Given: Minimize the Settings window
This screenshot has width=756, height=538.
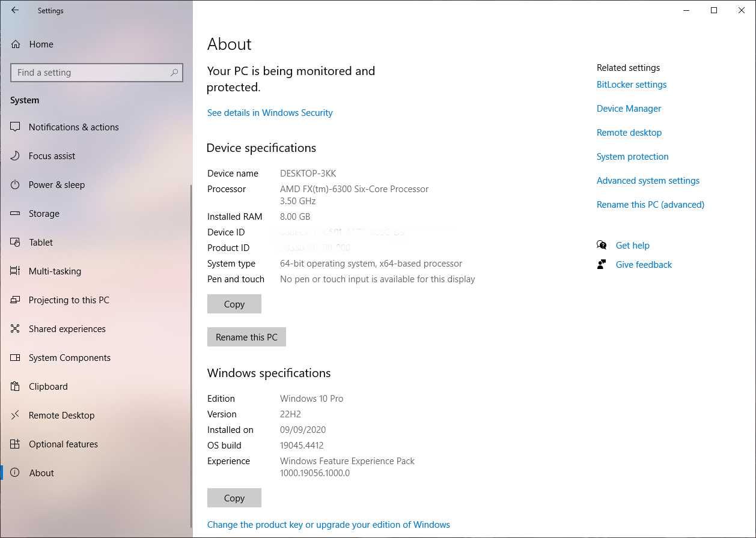Looking at the screenshot, I should click(686, 10).
